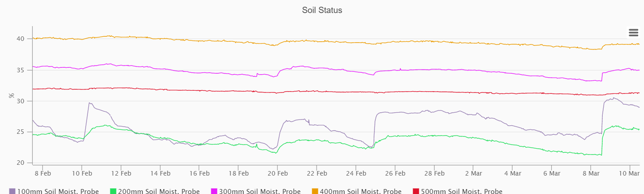Click the red 500mm legend color swatch
This screenshot has width=644, height=194.
(x=416, y=191)
